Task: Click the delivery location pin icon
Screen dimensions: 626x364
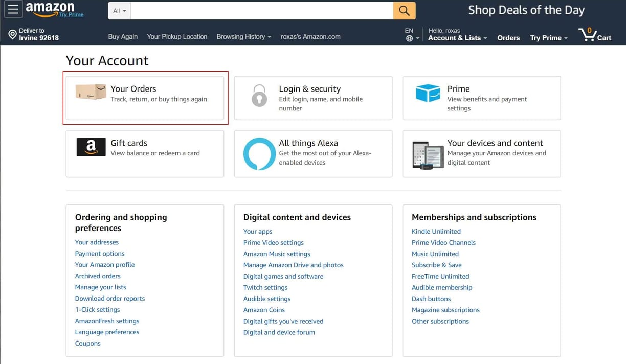Action: click(x=12, y=34)
